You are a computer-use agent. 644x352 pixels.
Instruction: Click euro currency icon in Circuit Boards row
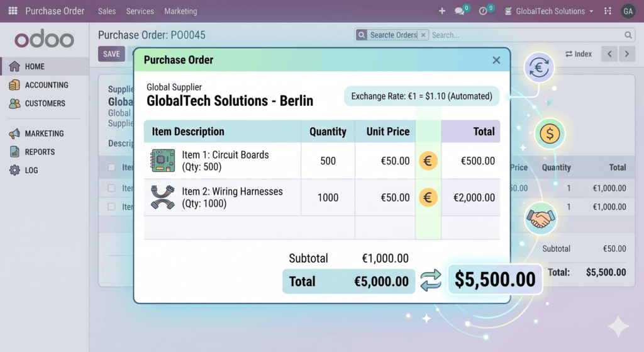pyautogui.click(x=428, y=161)
